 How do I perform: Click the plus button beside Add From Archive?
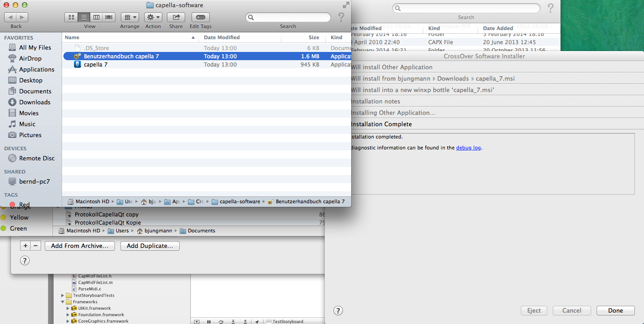coord(26,246)
